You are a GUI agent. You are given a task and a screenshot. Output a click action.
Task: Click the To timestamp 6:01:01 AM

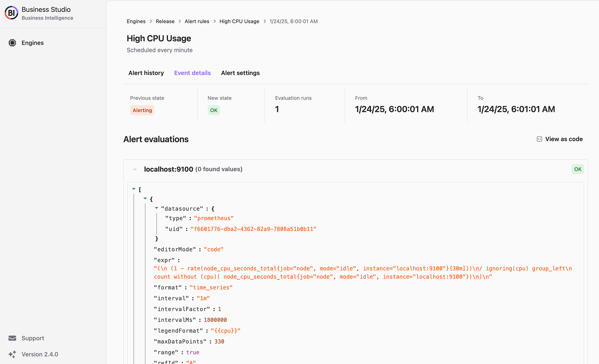point(516,109)
